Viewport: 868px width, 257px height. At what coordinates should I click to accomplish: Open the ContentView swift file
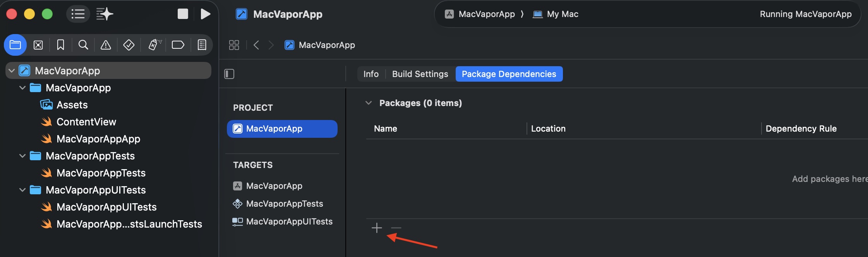[86, 122]
